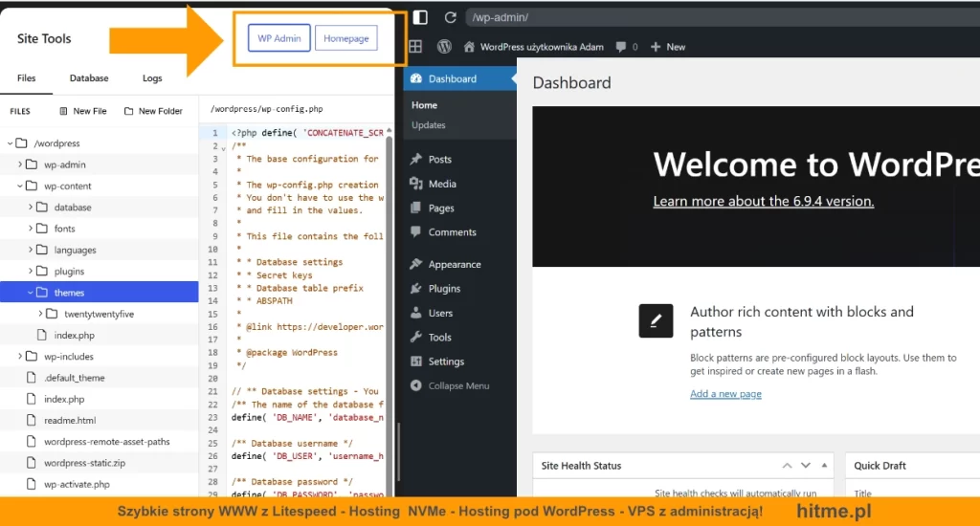
Task: Click the Dashboard gauge icon
Action: click(415, 78)
